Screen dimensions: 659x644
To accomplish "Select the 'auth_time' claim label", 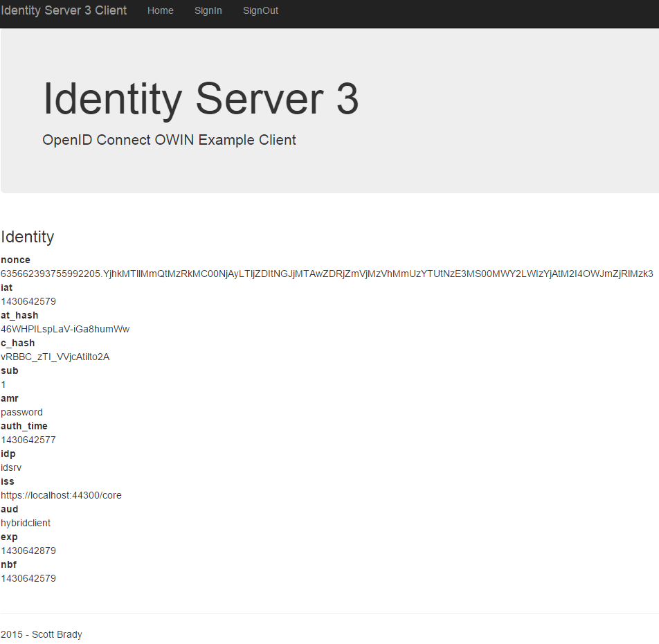I will pos(24,427).
